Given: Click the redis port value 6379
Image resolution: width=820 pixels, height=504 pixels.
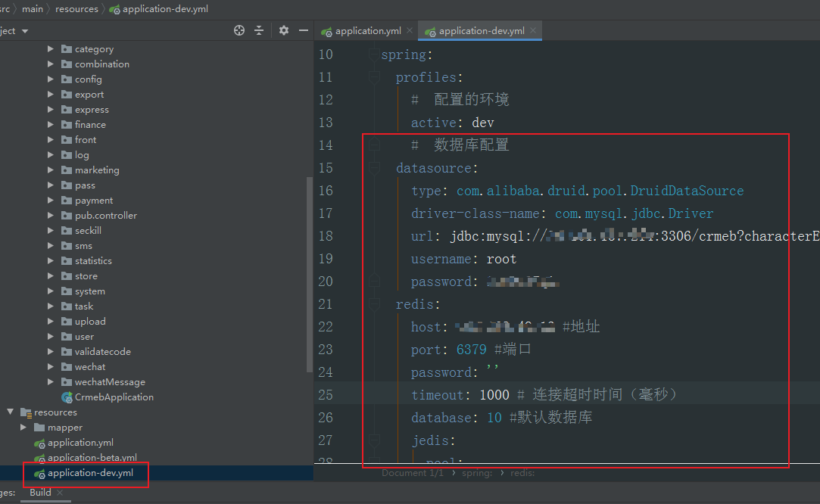Looking at the screenshot, I should [471, 350].
